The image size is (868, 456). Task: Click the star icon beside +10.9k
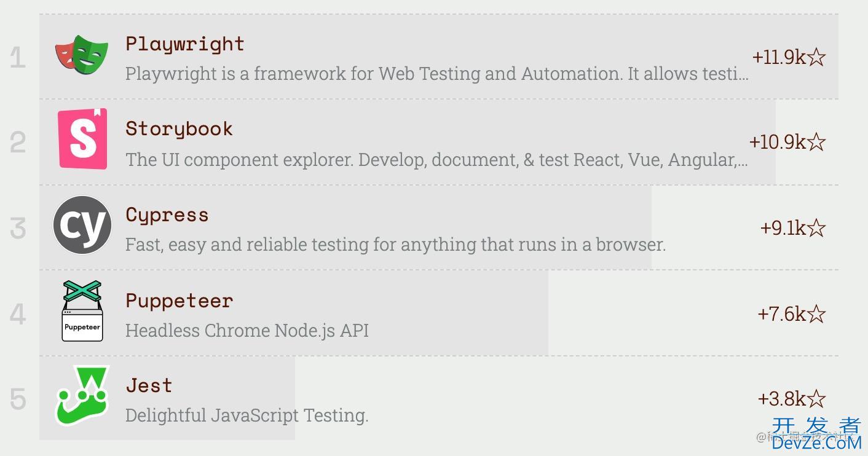[816, 142]
